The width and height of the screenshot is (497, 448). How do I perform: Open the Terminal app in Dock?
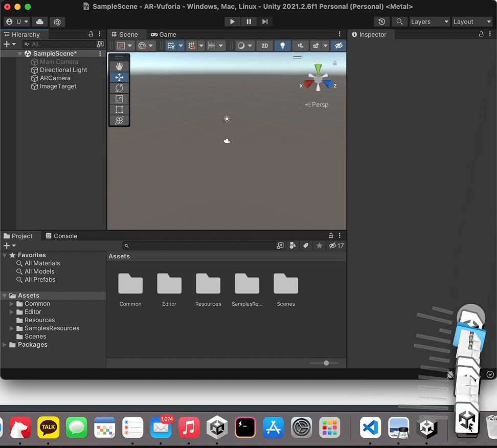tap(245, 427)
